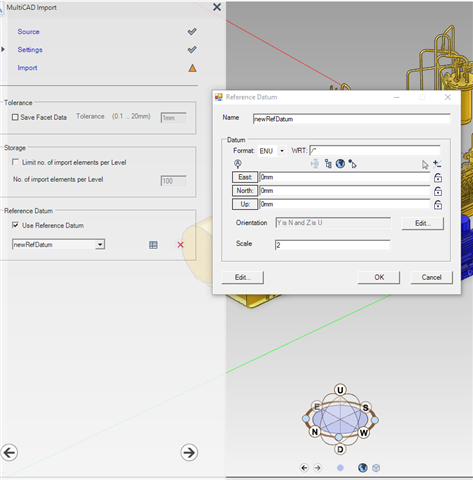Go to the Settings step
473x480 pixels.
(x=30, y=50)
